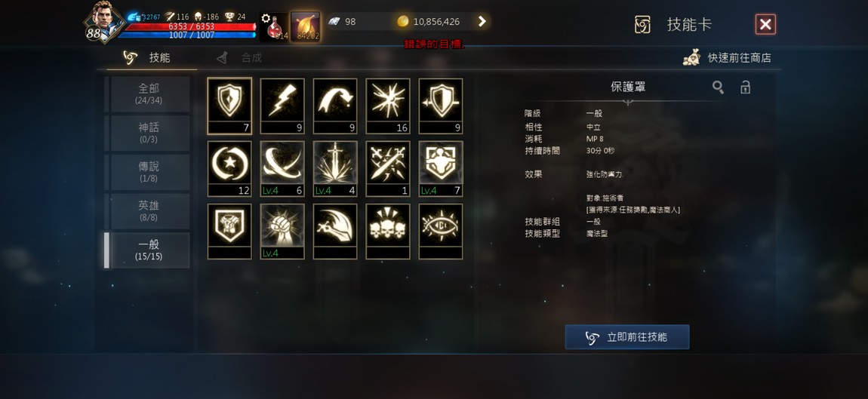The width and height of the screenshot is (868, 399).
Task: Expand the currency bar arrow
Action: [482, 22]
